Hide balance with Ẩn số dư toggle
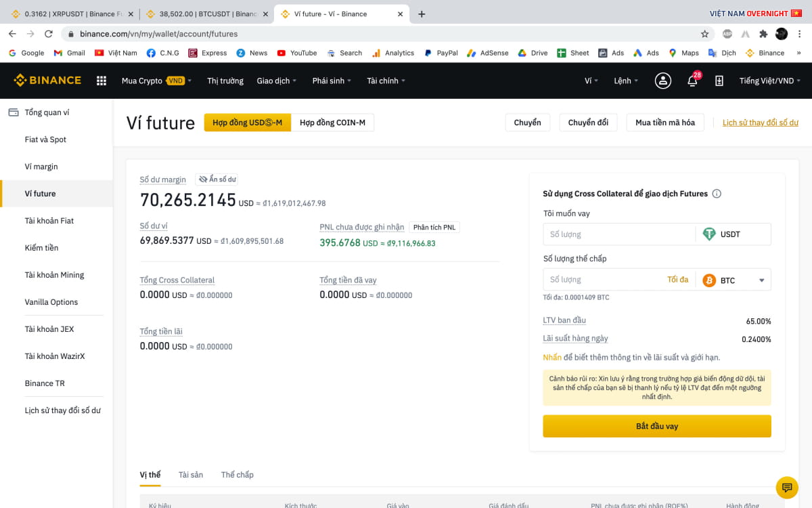 (x=217, y=179)
